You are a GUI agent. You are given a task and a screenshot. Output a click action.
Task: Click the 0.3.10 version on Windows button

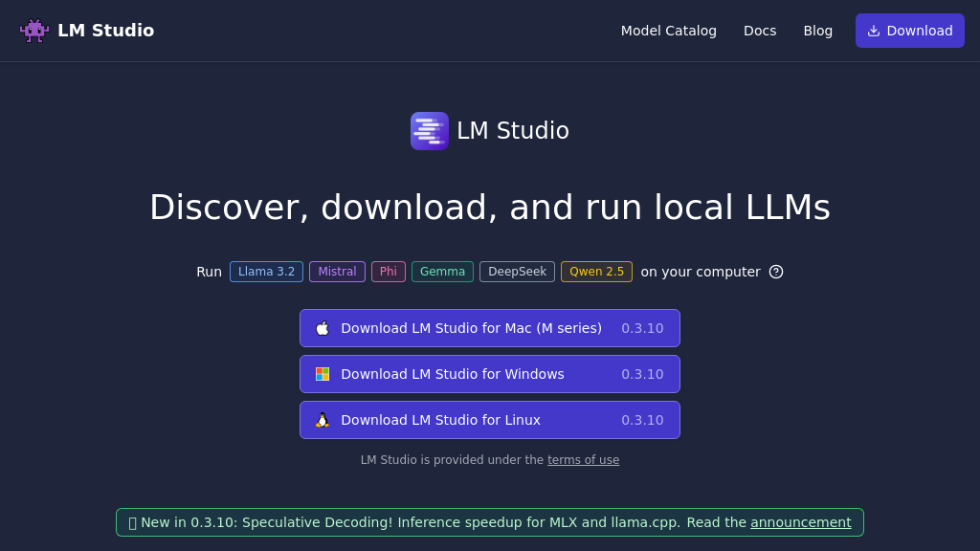pyautogui.click(x=642, y=374)
